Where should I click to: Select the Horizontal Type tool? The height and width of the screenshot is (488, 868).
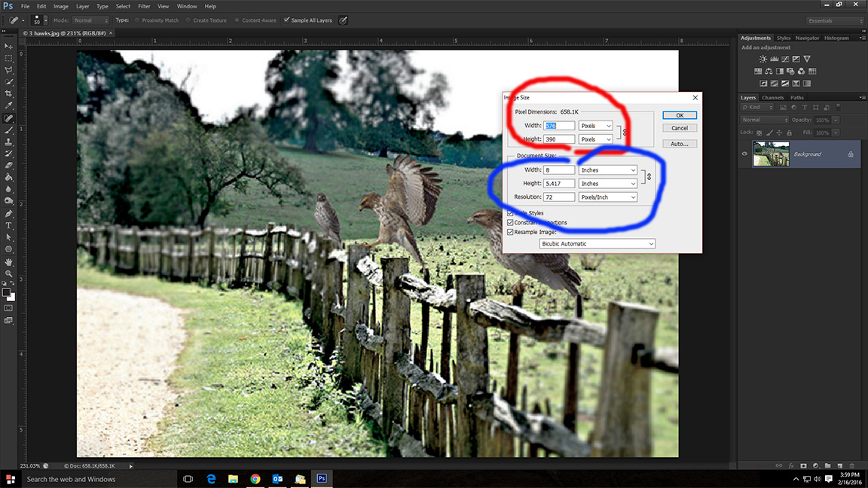pyautogui.click(x=9, y=225)
